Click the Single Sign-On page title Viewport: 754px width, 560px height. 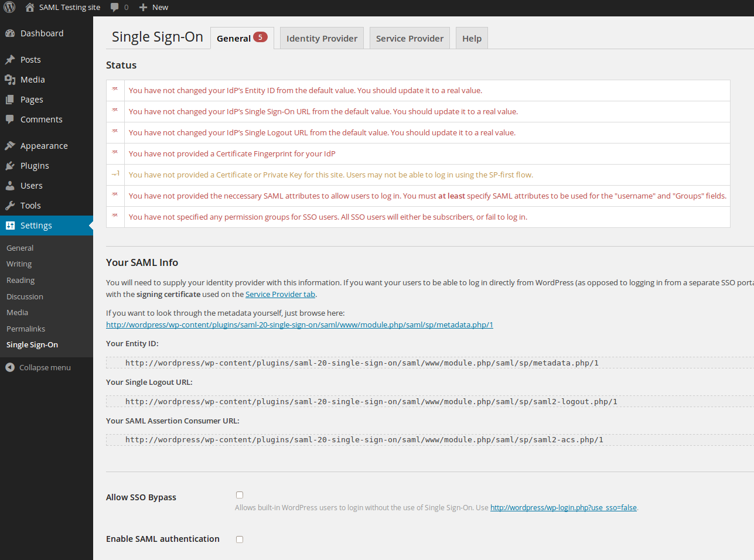tap(158, 37)
